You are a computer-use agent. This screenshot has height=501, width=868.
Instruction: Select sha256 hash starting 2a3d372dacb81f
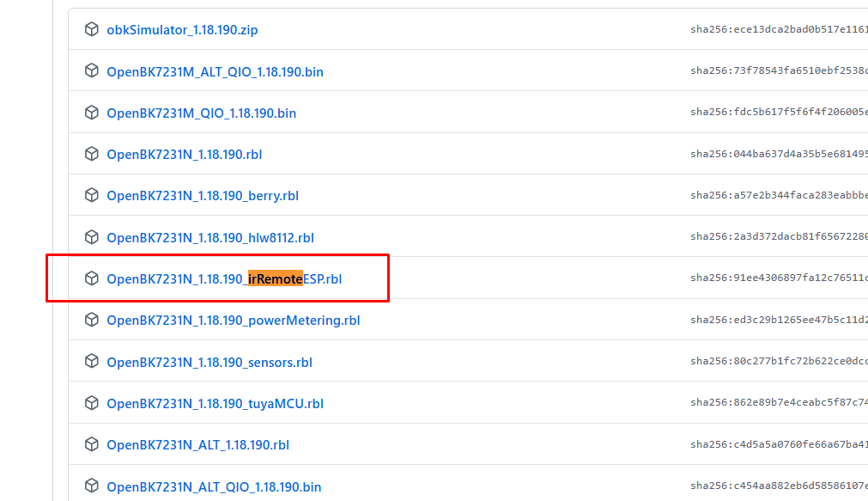click(x=779, y=236)
